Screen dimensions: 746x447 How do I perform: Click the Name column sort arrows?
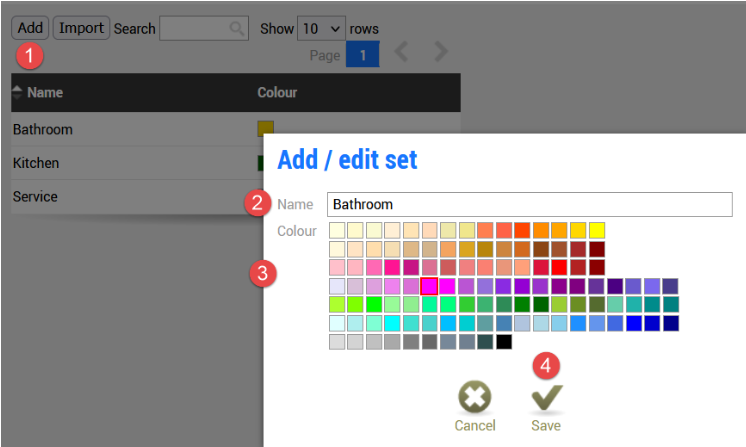[17, 93]
